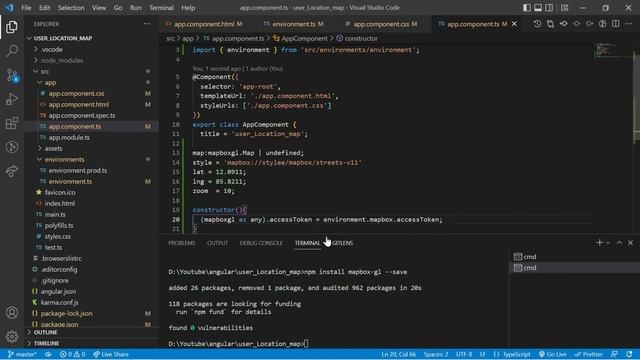The width and height of the screenshot is (640, 360).
Task: Open the Selection menu
Action: coord(71,8)
